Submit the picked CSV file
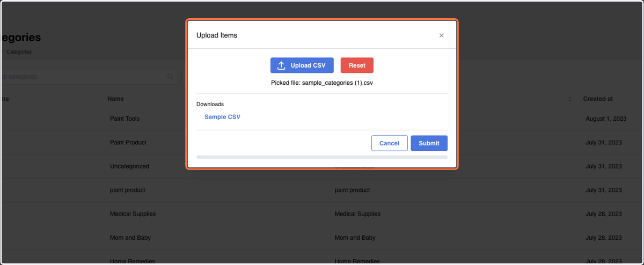Viewport: 644px width, 265px height. point(429,143)
